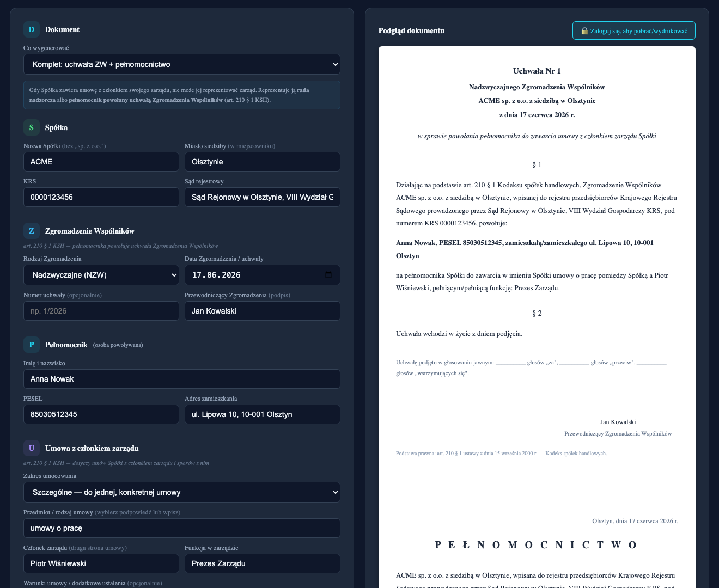
Task: Click 'Zaloguj się, aby pobrać/wydrukować' button
Action: 634,30
